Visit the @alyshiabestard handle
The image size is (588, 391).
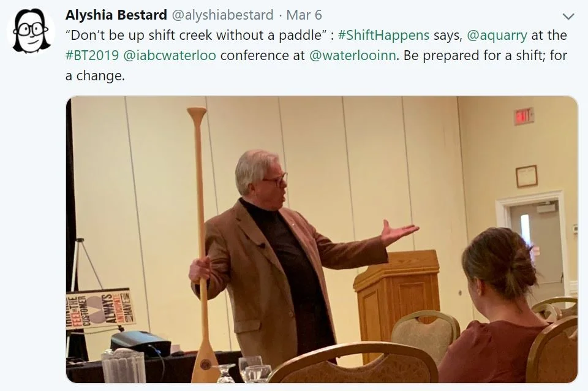coord(222,15)
